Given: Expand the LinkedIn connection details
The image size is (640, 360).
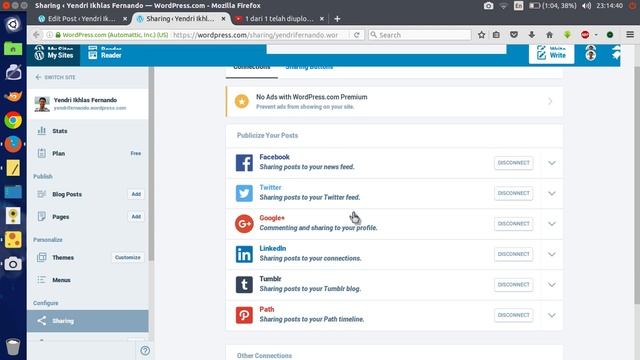Looking at the screenshot, I should (551, 254).
